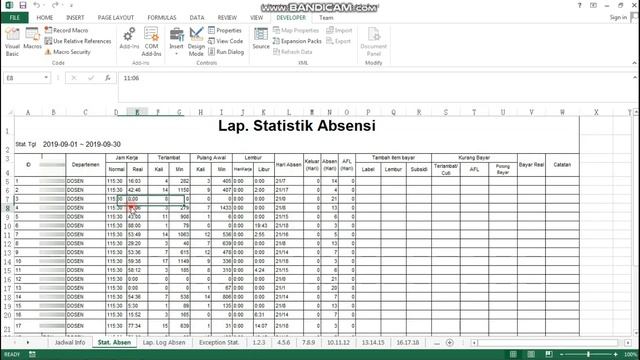This screenshot has width=640, height=360.
Task: Click Run Dialog button
Action: coord(226,52)
